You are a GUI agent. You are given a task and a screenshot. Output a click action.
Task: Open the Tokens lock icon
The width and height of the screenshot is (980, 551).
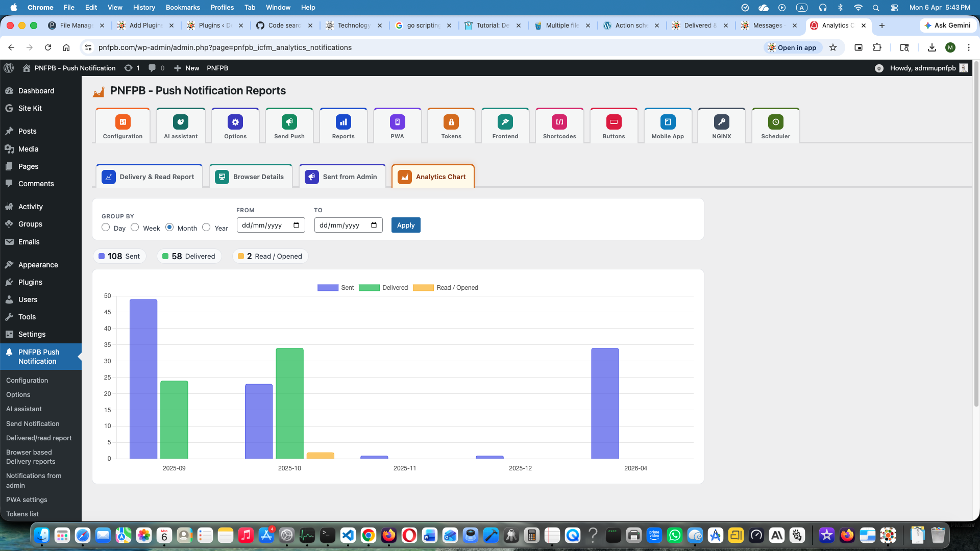[x=451, y=122]
